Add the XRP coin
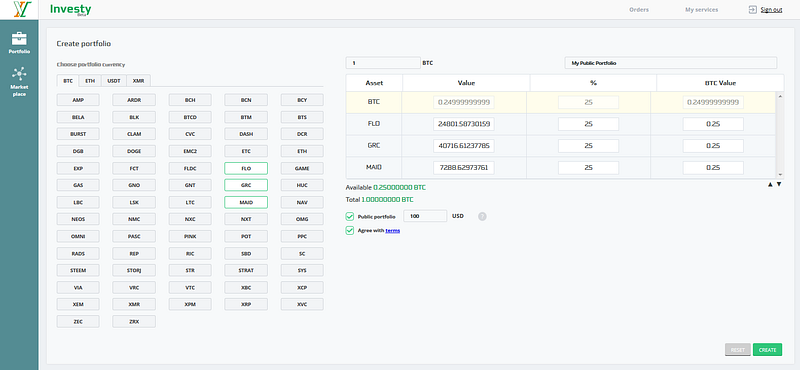Viewport: 800px width, 370px height. 246,304
